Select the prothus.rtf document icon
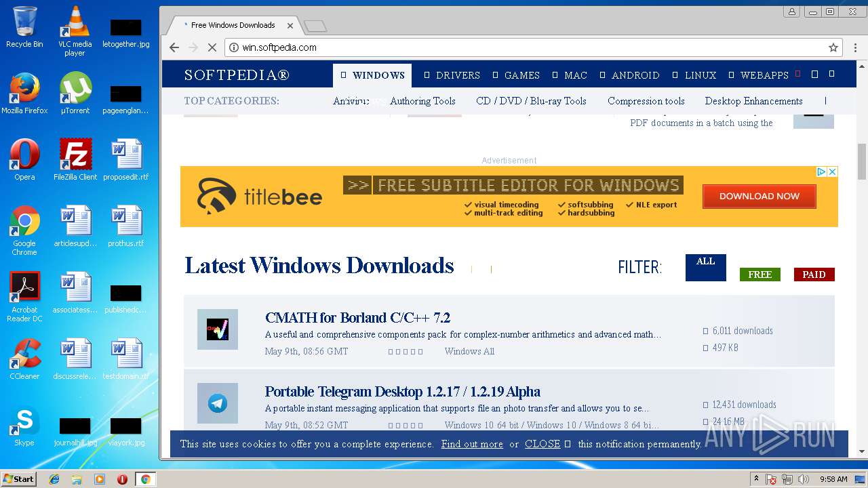The image size is (868, 488). tap(125, 226)
